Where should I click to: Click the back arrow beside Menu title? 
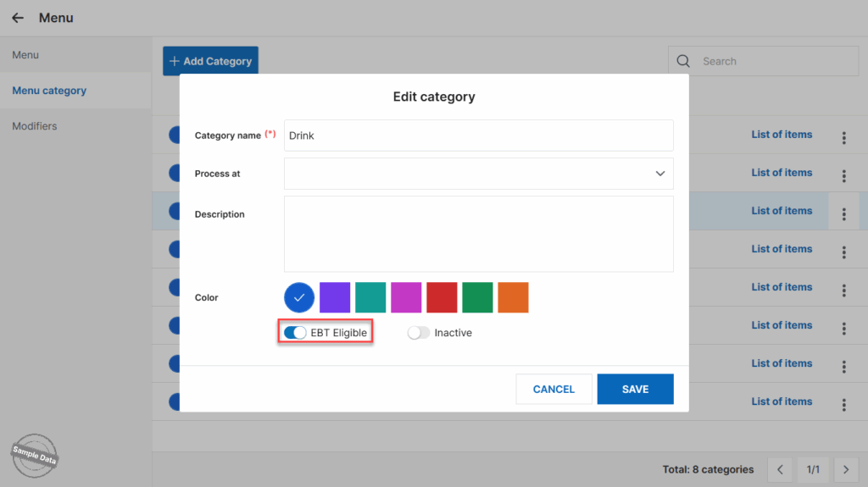18,18
